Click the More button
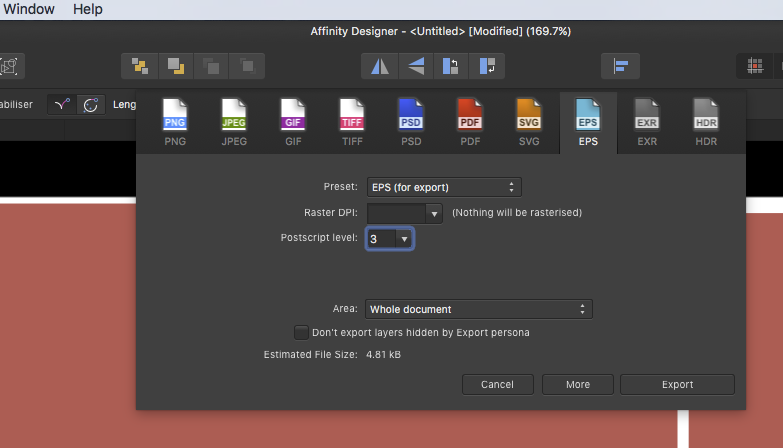Image resolution: width=783 pixels, height=448 pixels. (578, 385)
